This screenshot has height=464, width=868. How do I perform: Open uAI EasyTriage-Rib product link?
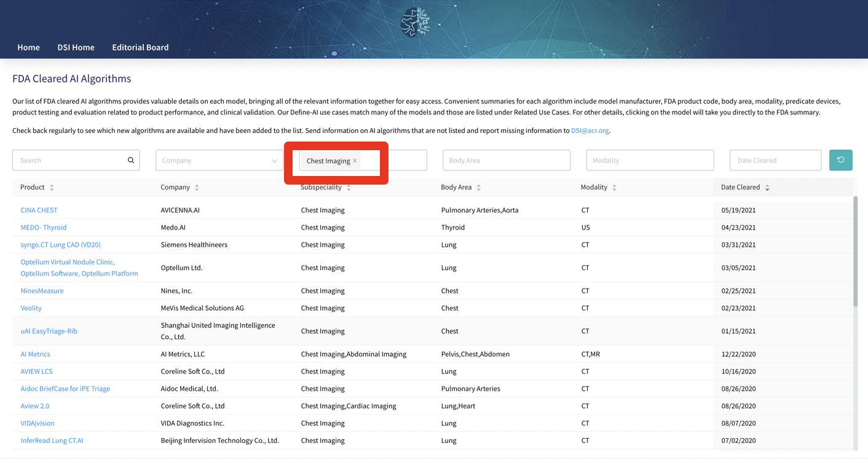[49, 331]
